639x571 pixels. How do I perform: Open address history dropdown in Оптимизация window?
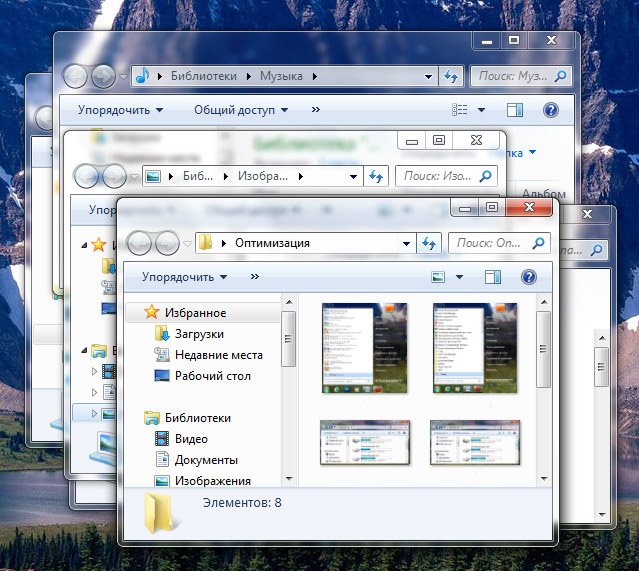pos(406,243)
